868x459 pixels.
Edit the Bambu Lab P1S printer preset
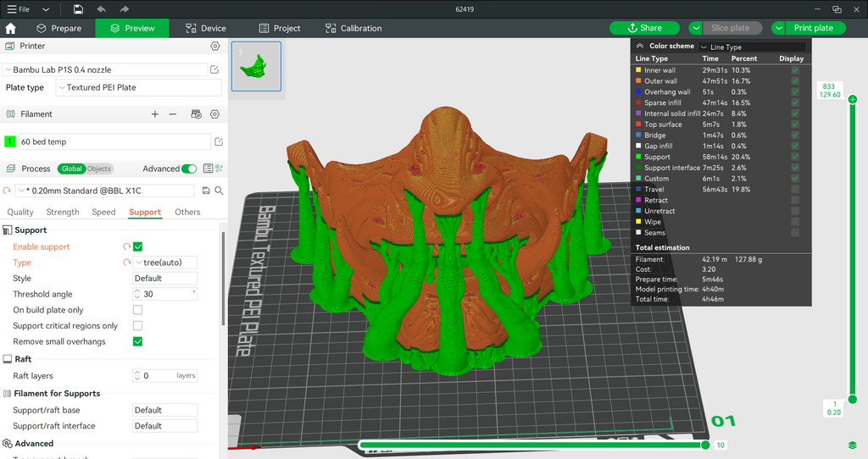(x=214, y=69)
